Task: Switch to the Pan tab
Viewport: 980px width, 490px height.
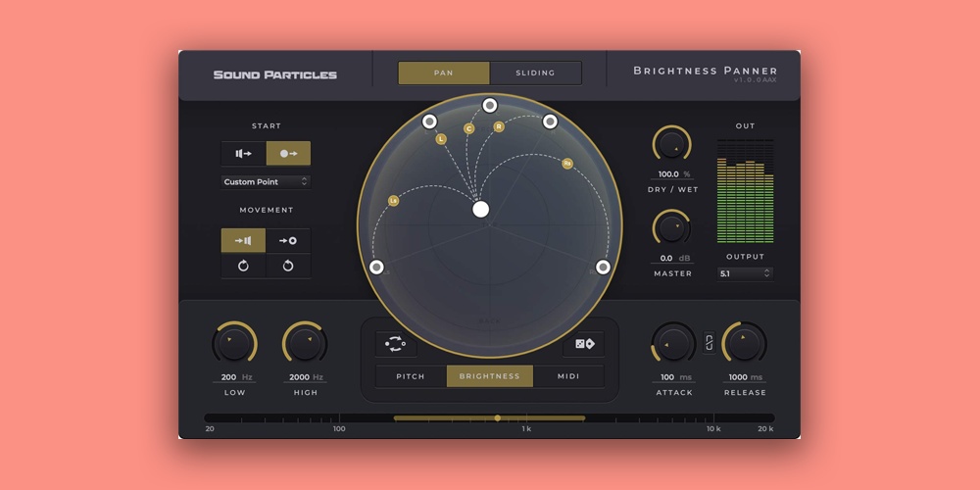Action: tap(444, 73)
